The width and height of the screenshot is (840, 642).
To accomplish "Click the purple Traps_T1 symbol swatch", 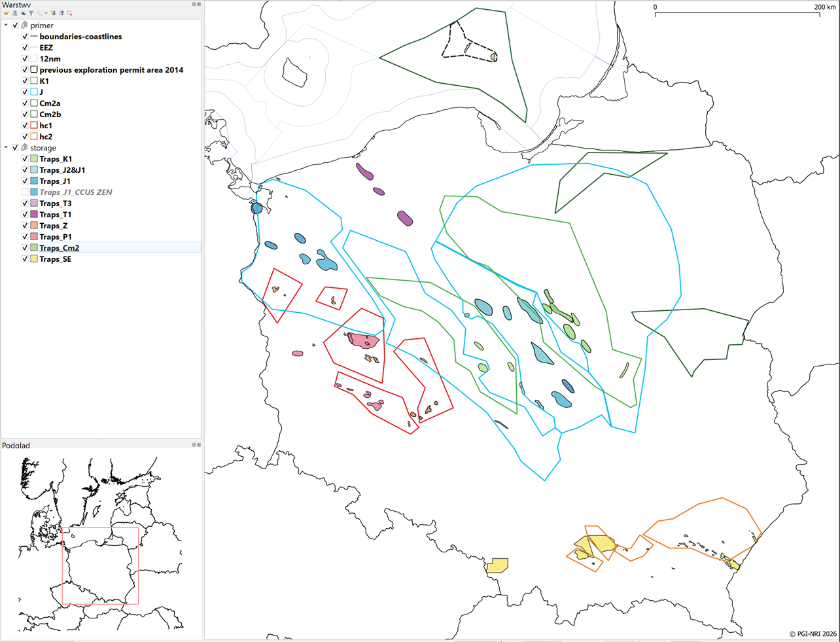I will click(x=34, y=215).
